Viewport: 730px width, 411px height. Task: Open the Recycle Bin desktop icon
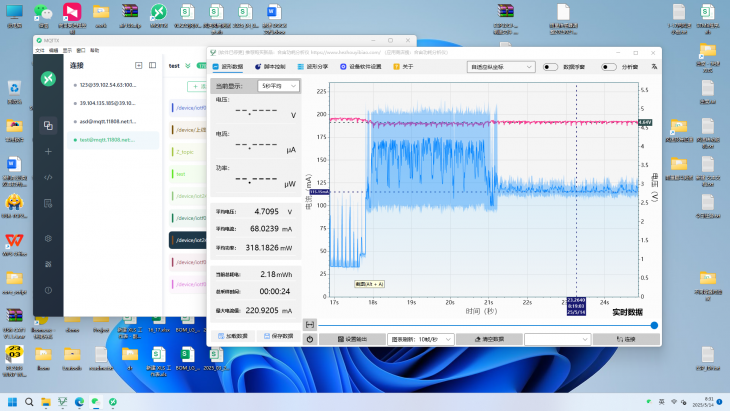14,92
